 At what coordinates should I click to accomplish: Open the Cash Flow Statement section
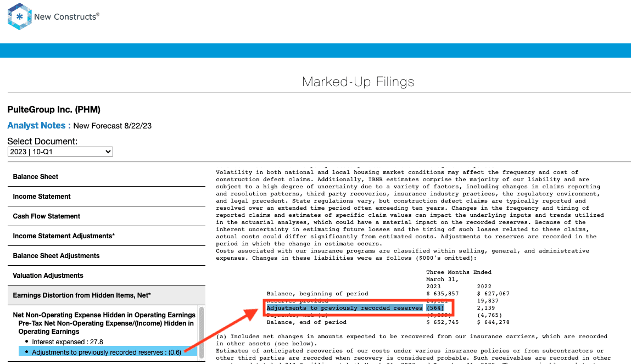pos(106,216)
